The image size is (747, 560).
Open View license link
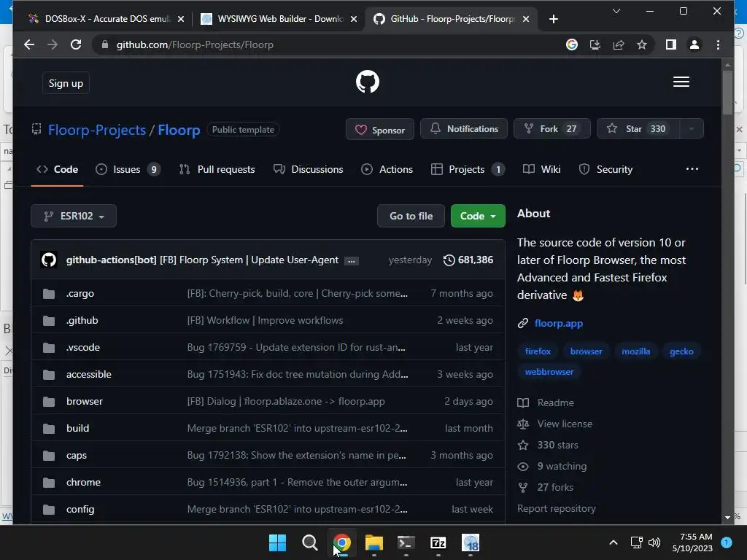[x=565, y=424]
